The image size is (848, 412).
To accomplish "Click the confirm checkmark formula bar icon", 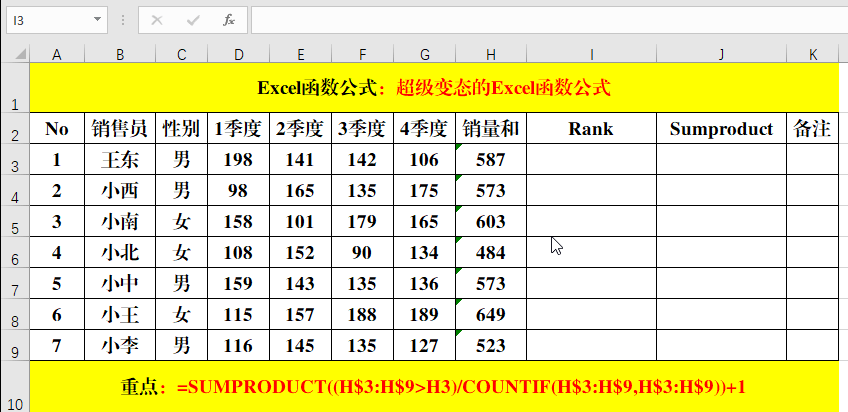I will 193,21.
